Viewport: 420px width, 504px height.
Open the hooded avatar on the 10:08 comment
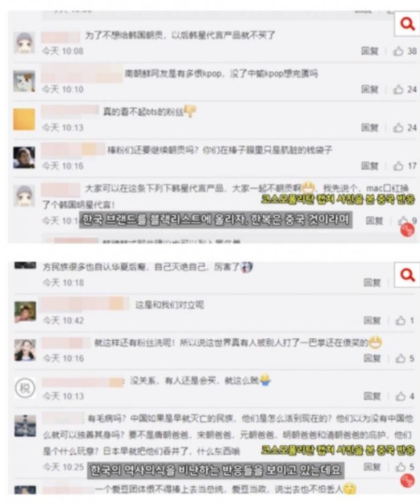(24, 43)
